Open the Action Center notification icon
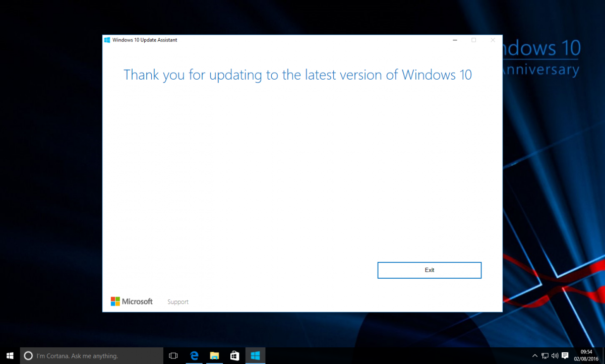The image size is (605, 364). tap(566, 355)
